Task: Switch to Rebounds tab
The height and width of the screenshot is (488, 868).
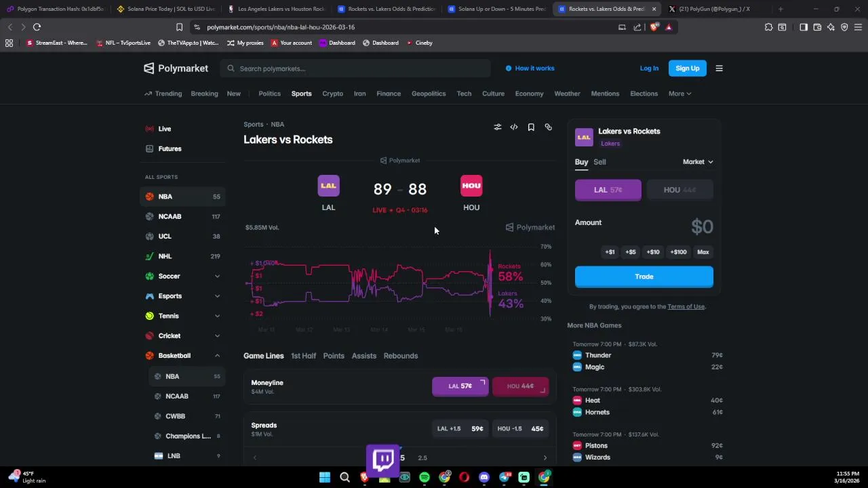Action: pos(401,356)
